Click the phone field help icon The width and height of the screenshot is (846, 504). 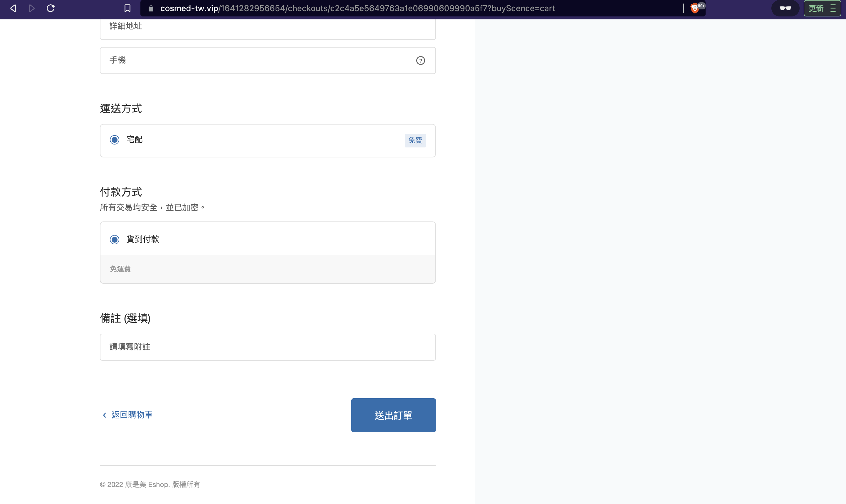[x=420, y=61]
